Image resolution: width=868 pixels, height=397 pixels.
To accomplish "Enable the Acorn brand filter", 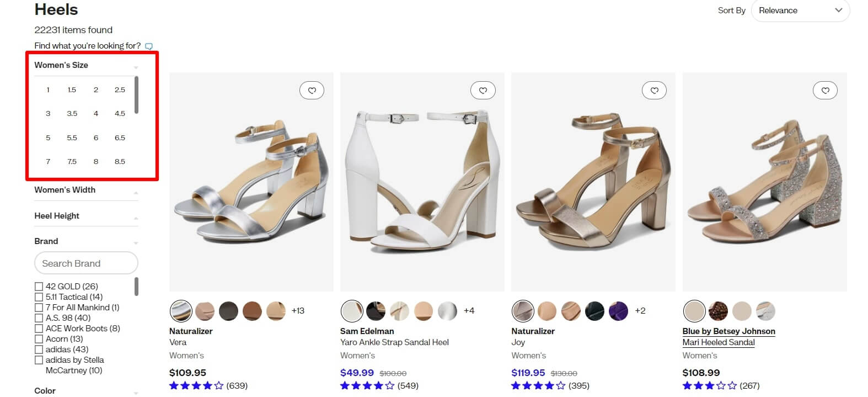I will (x=39, y=338).
